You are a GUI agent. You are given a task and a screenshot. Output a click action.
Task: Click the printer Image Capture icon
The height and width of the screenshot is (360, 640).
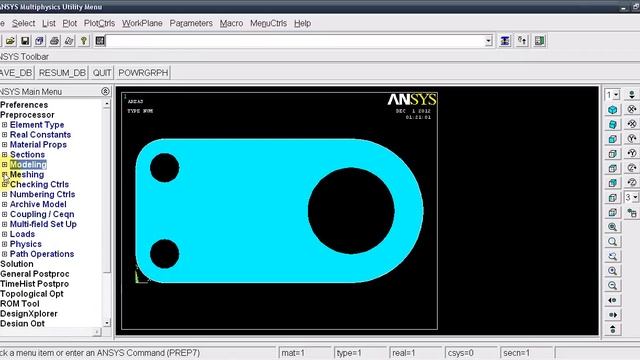pyautogui.click(x=54, y=41)
